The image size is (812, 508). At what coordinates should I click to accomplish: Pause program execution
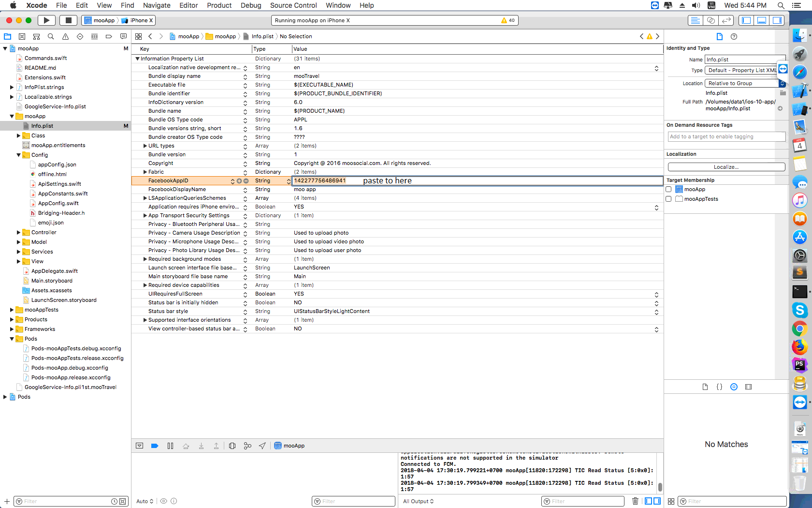(170, 446)
